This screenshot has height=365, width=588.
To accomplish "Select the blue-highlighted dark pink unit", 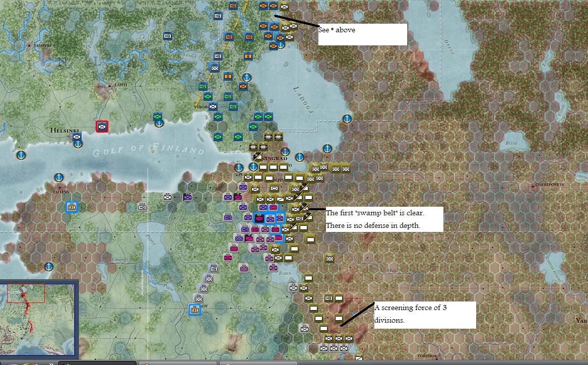I will pyautogui.click(x=259, y=218).
